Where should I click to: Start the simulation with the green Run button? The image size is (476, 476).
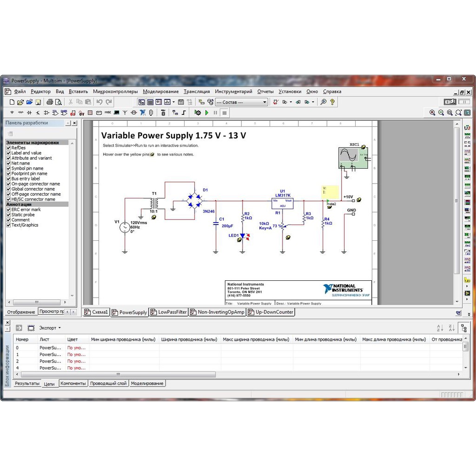pyautogui.click(x=207, y=112)
